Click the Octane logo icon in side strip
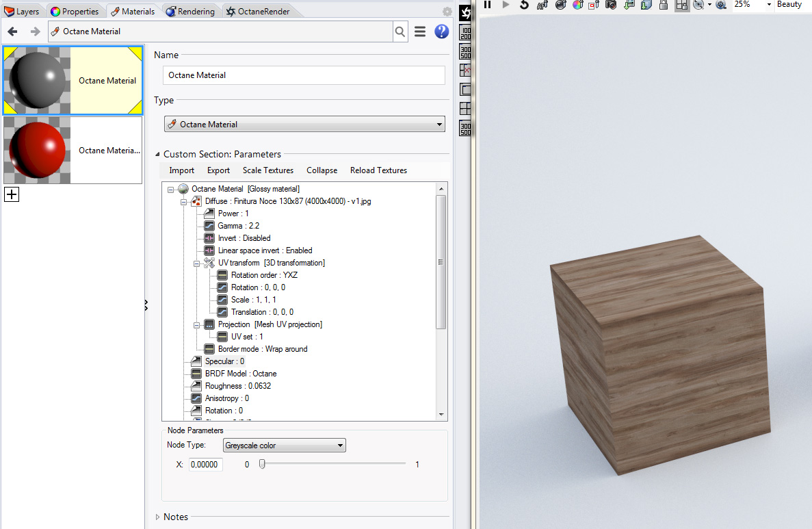 pyautogui.click(x=466, y=12)
